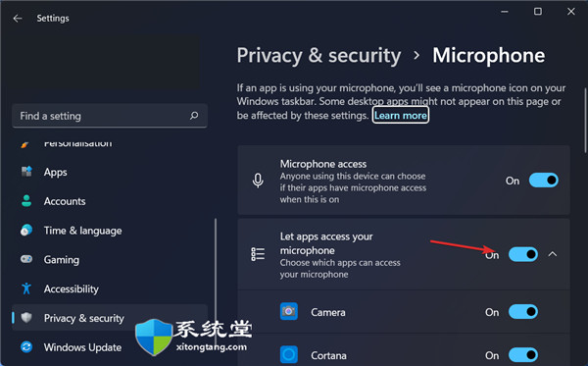
Task: Open Windows Update settings
Action: pyautogui.click(x=110, y=347)
